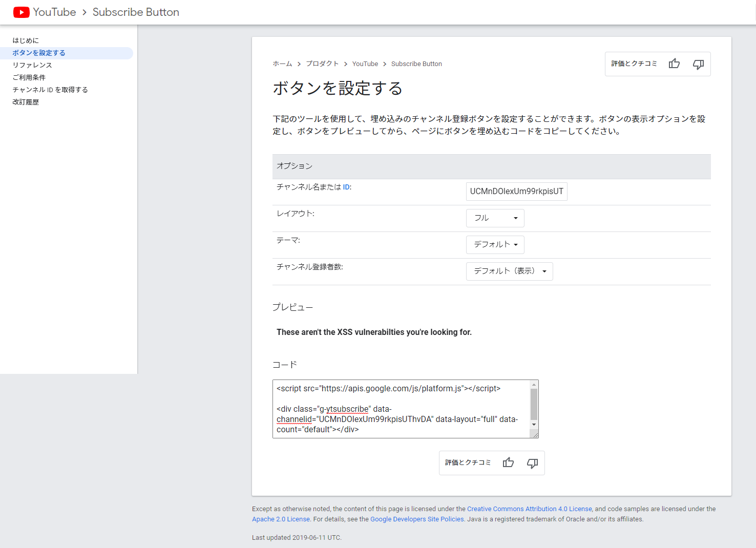Click the code textarea scrollbar down arrow
Viewport: 756px width, 548px height.
click(x=534, y=425)
